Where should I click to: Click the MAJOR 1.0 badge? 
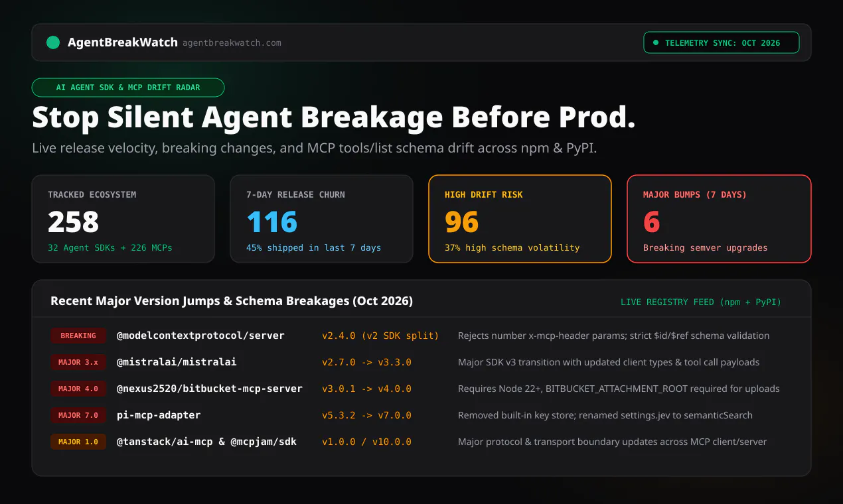pyautogui.click(x=78, y=442)
